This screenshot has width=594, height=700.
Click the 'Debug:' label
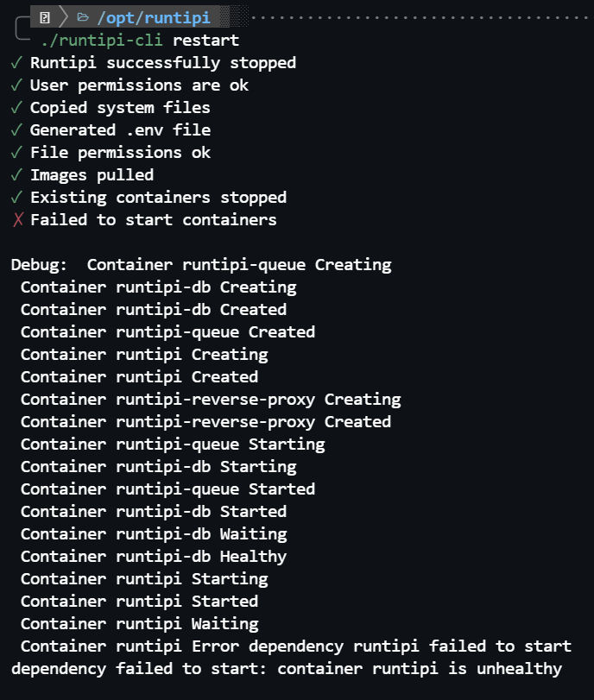40,264
